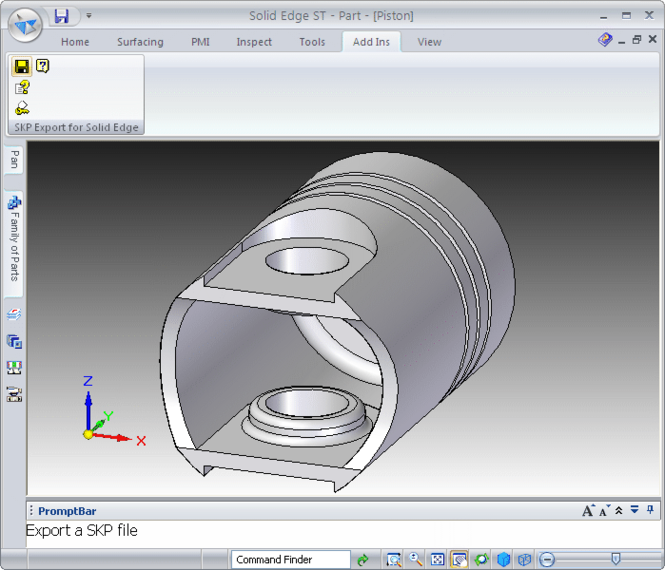
Task: Click the Feature Library sidebar icon with blue boxes
Action: tap(14, 341)
